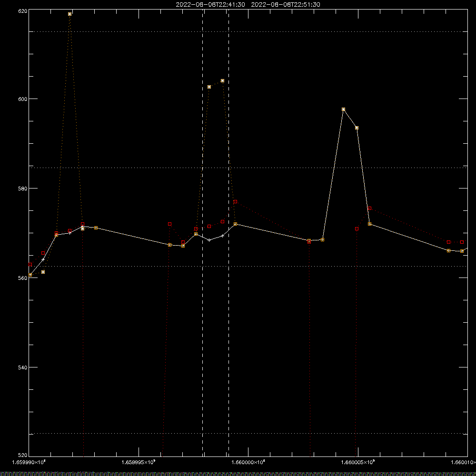Select the y-axis label 580
The width and height of the screenshot is (476, 476).
(23, 188)
